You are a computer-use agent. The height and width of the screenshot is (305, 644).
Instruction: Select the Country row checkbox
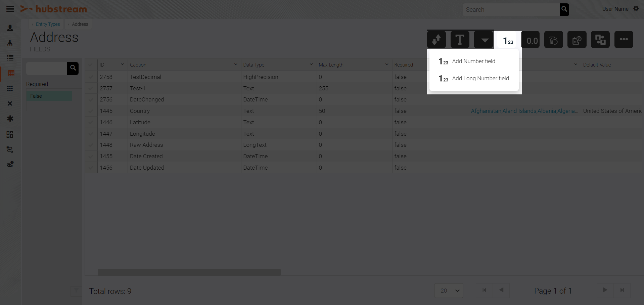(91, 111)
